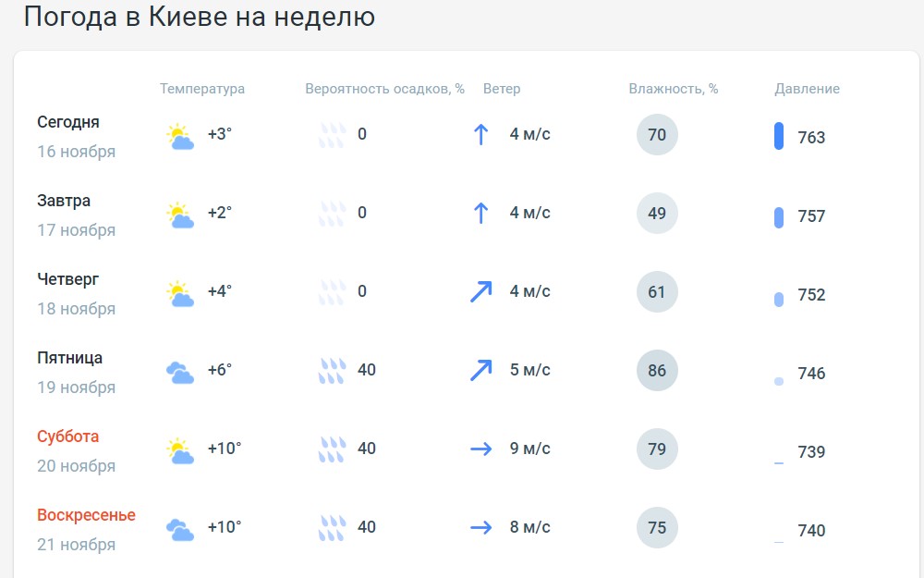The height and width of the screenshot is (578, 924).
Task: Click Sunday's cloudy weather icon
Action: pos(180,530)
